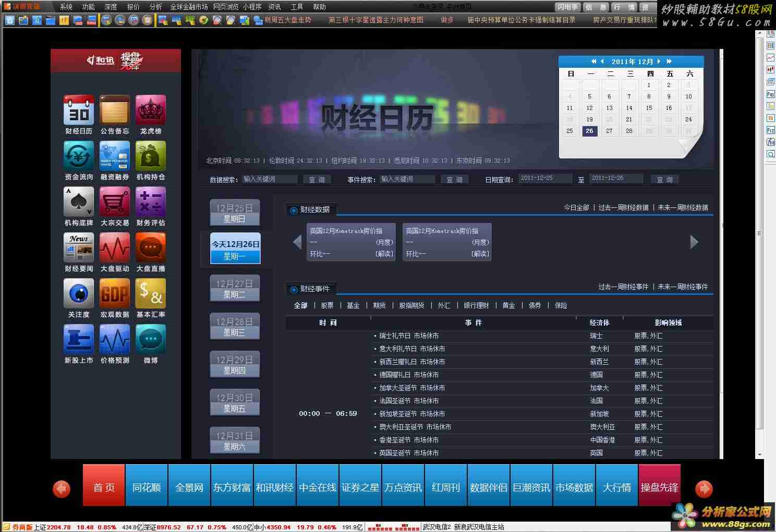776x532 pixels.
Task: Select 12月30日 星期五 date button
Action: coord(235,402)
